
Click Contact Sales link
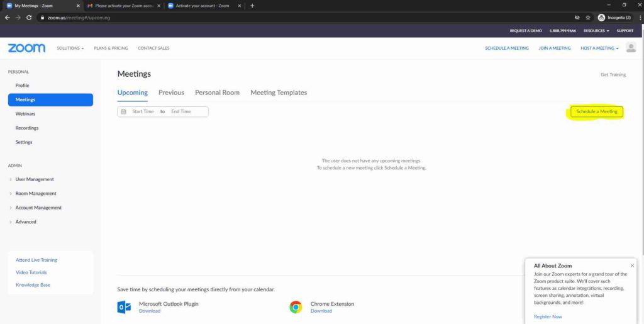point(153,48)
